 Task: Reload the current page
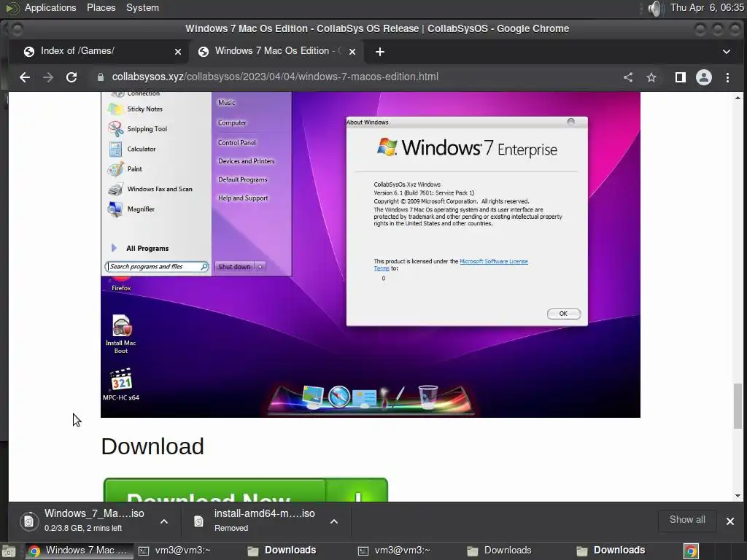pos(71,77)
